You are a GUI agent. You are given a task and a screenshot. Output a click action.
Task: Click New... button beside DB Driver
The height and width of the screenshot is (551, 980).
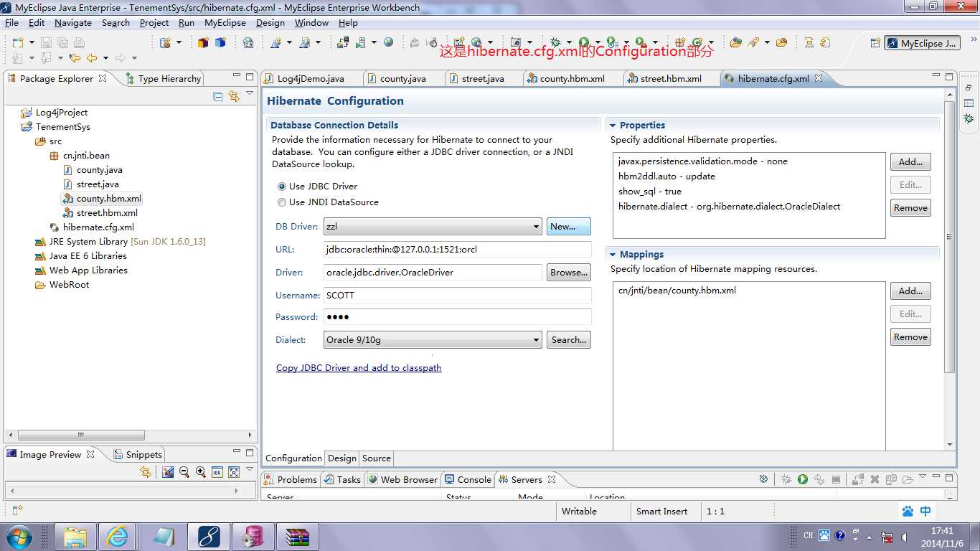click(569, 227)
